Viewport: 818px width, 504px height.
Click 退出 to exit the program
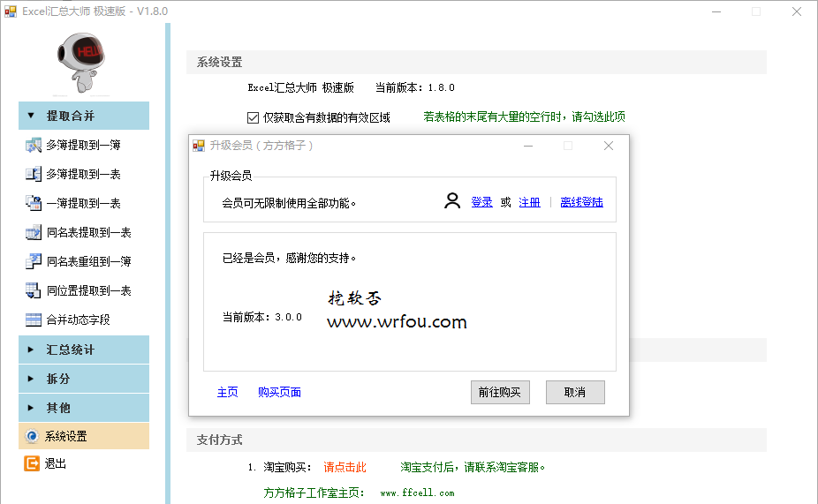click(x=56, y=463)
